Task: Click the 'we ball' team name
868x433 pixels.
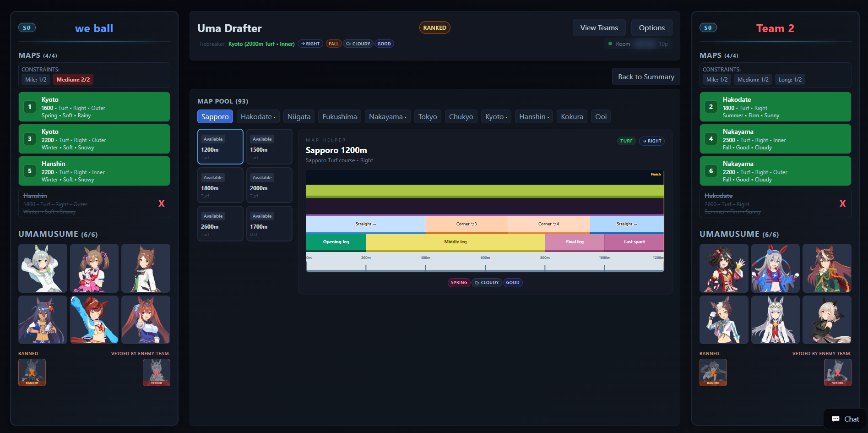Action: [x=94, y=28]
